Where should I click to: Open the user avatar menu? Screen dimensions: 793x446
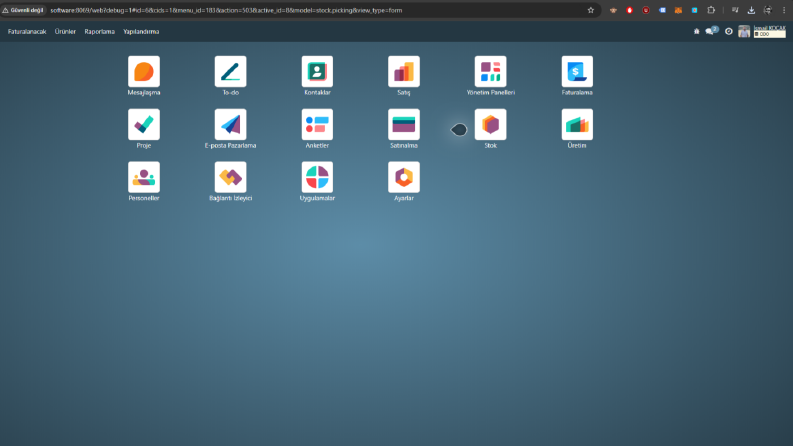744,31
